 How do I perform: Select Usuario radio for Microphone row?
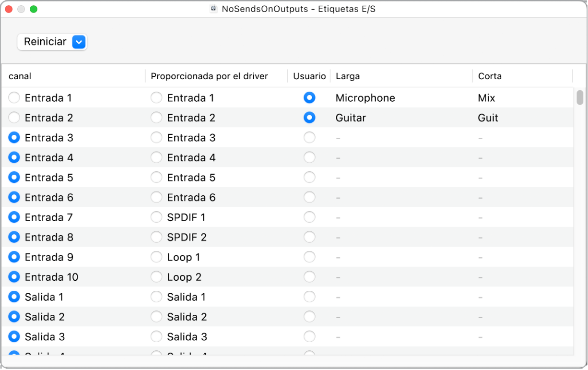(x=310, y=98)
